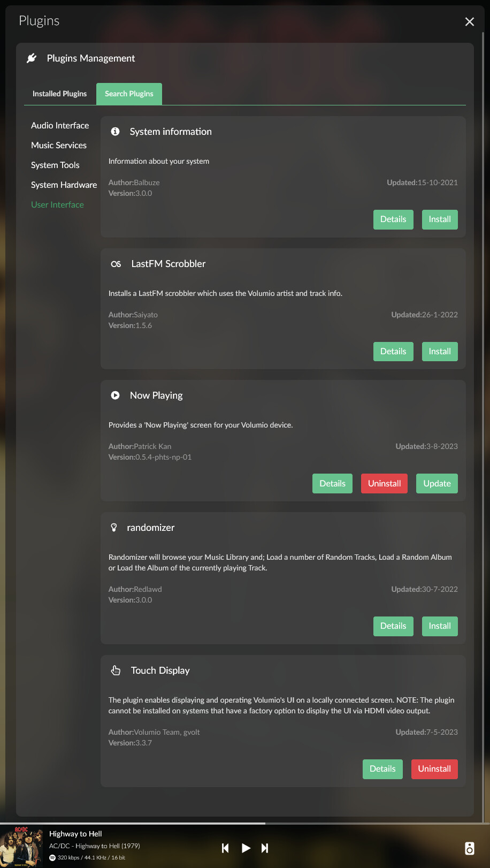Seek on the track progress bar
Viewport: 490px width, 868px height.
pyautogui.click(x=245, y=823)
